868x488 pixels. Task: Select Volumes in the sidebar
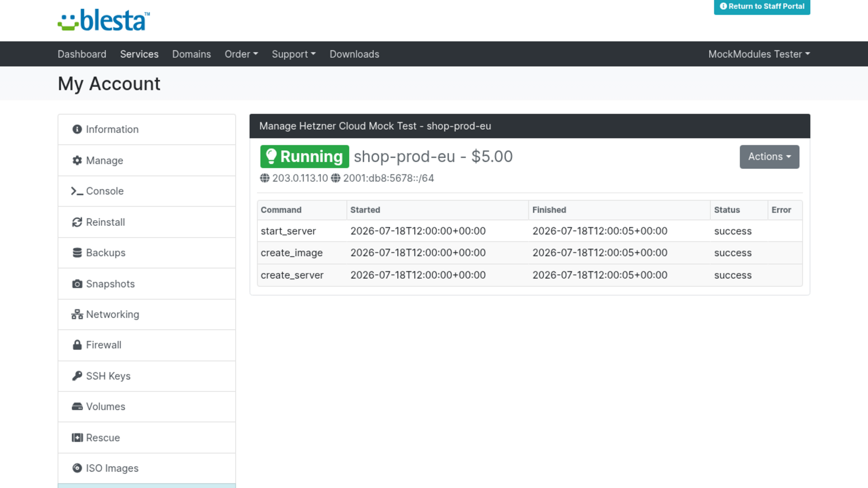147,407
